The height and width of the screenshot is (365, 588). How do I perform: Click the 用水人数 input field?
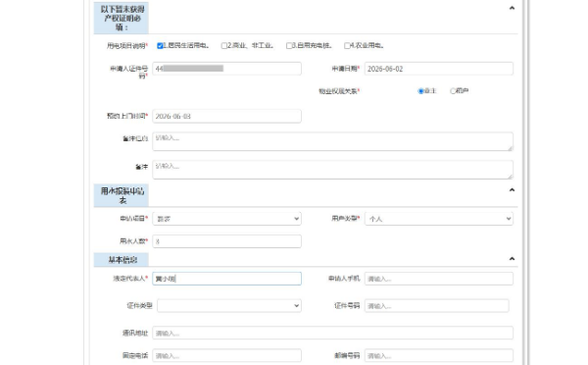tap(227, 241)
